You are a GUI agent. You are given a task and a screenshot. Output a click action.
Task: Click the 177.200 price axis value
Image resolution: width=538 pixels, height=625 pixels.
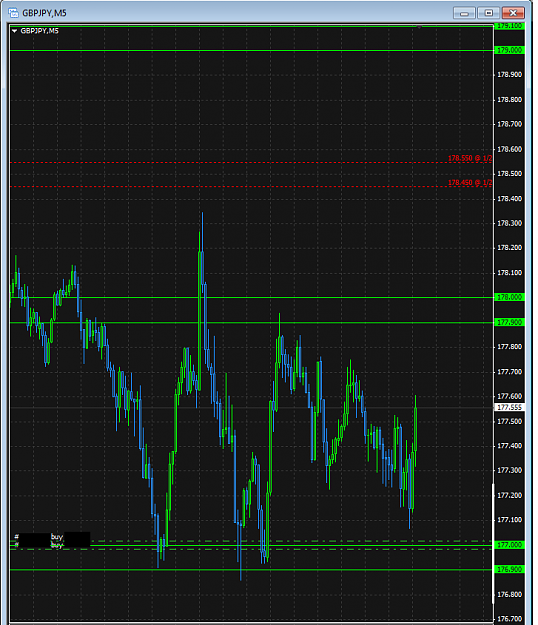[x=509, y=495]
